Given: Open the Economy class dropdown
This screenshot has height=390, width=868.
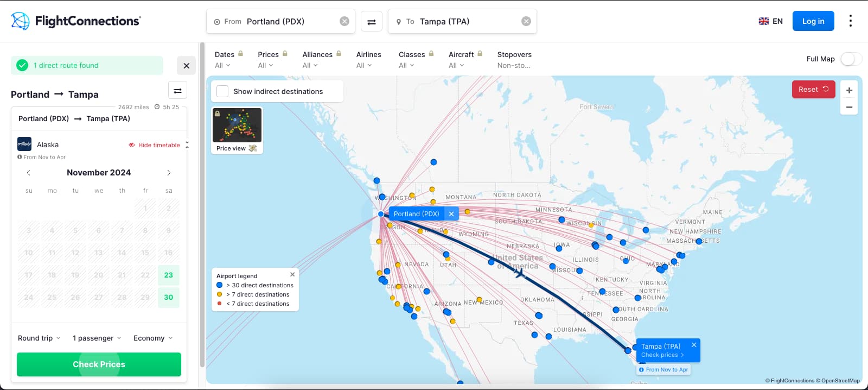Looking at the screenshot, I should click(153, 338).
